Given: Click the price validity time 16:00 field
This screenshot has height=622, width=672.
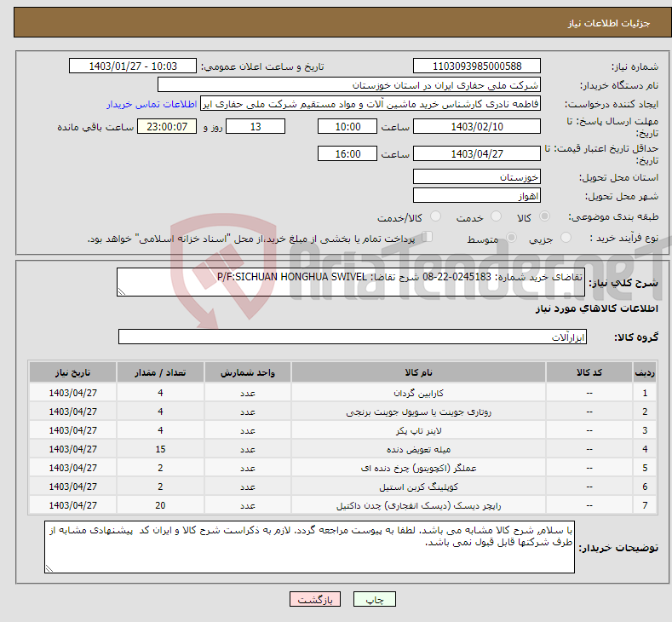Looking at the screenshot, I should pyautogui.click(x=347, y=153).
